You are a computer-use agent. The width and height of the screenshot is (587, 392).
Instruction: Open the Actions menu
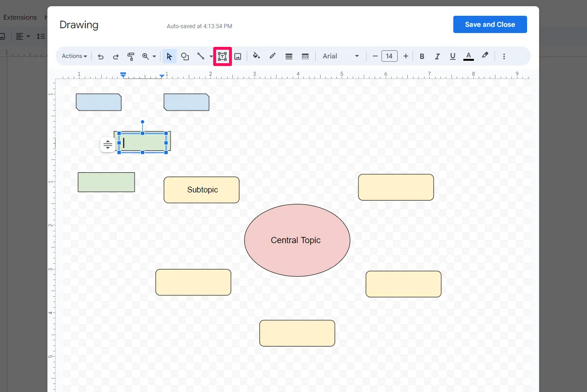click(x=73, y=56)
